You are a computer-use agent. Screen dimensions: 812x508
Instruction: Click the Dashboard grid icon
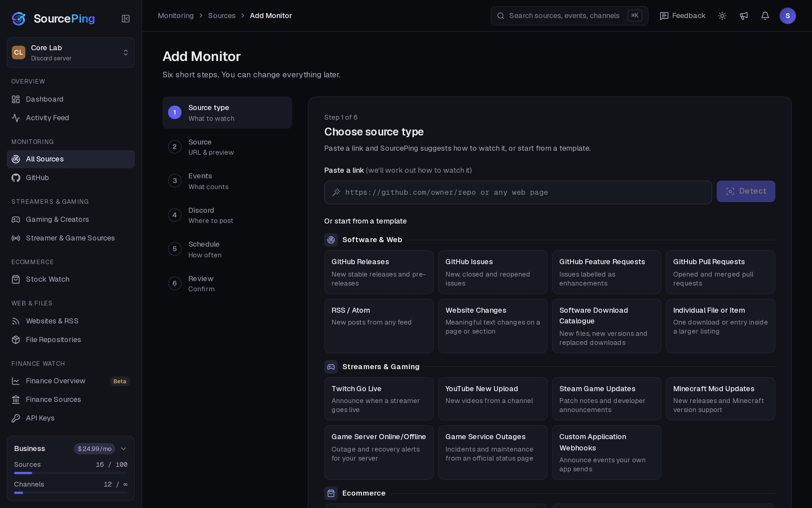tap(16, 99)
